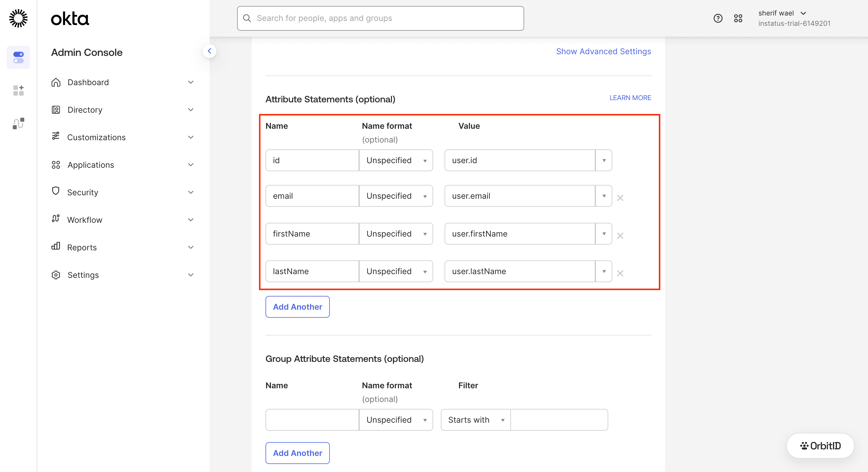868x472 pixels.
Task: Open the Starts with filter dropdown
Action: 476,420
